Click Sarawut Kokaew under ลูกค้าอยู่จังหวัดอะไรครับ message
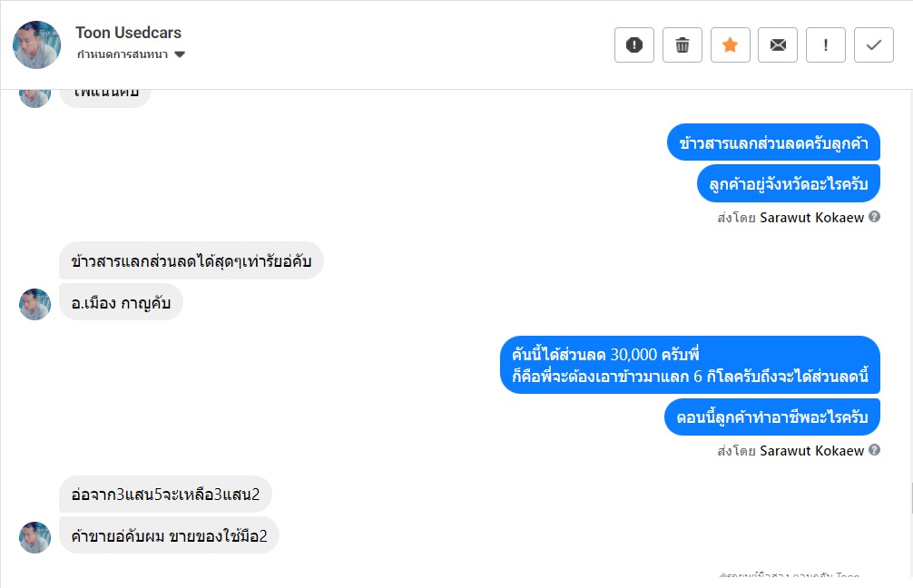 [x=811, y=217]
